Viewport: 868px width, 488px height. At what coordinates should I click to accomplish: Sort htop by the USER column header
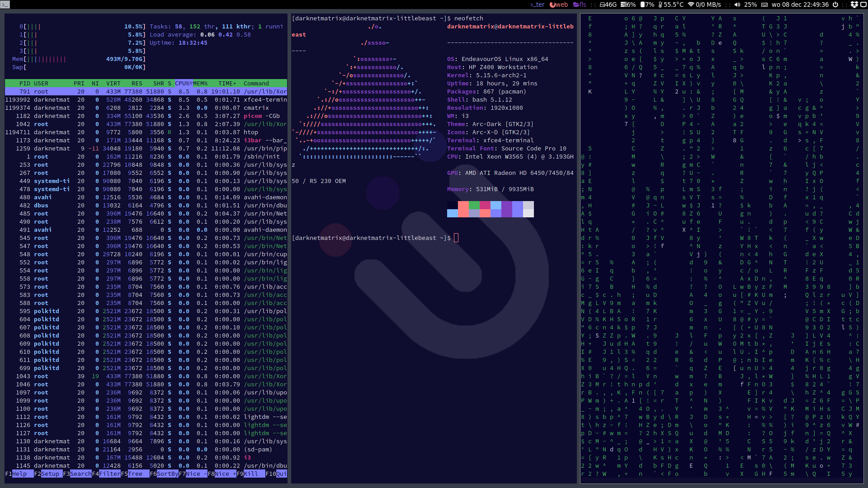41,84
